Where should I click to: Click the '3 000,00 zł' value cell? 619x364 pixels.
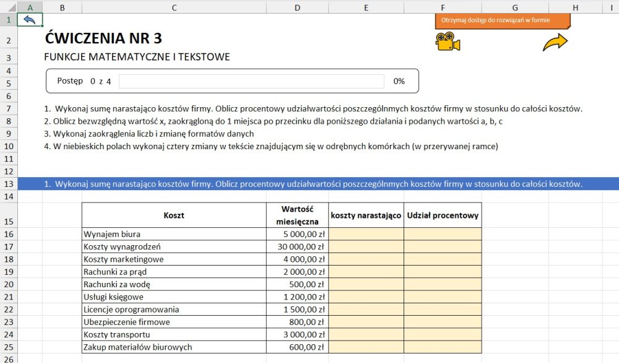[297, 334]
